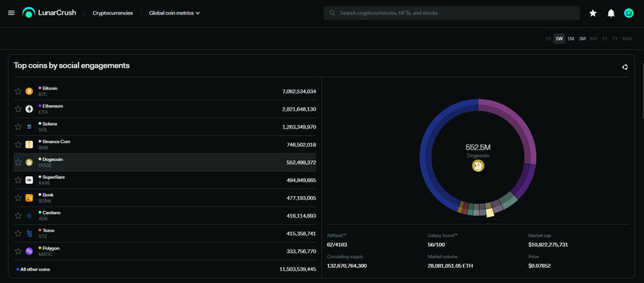Star Solana as a favorite
This screenshot has height=283, width=644.
(18, 127)
